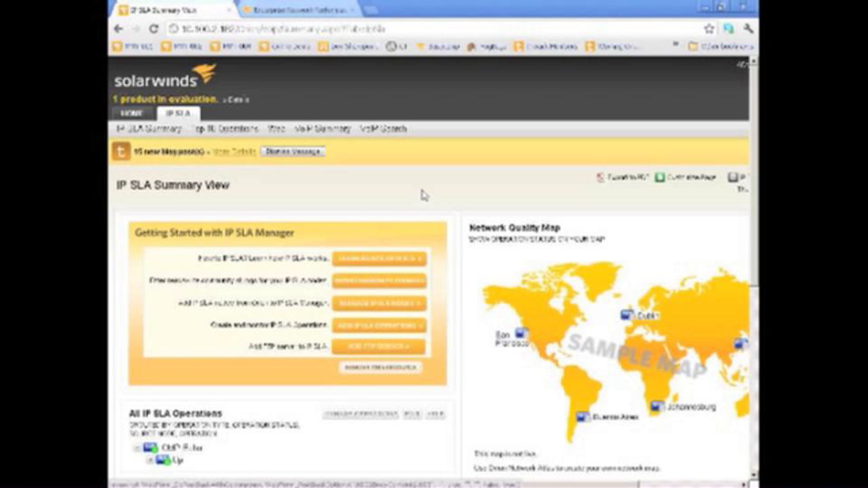Click the Dismiss Message button

(293, 151)
